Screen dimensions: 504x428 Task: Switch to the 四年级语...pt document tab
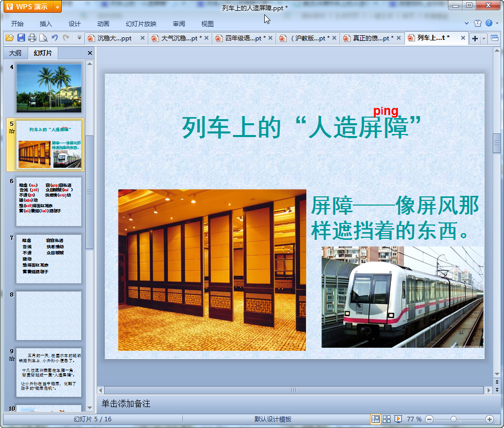tap(243, 38)
